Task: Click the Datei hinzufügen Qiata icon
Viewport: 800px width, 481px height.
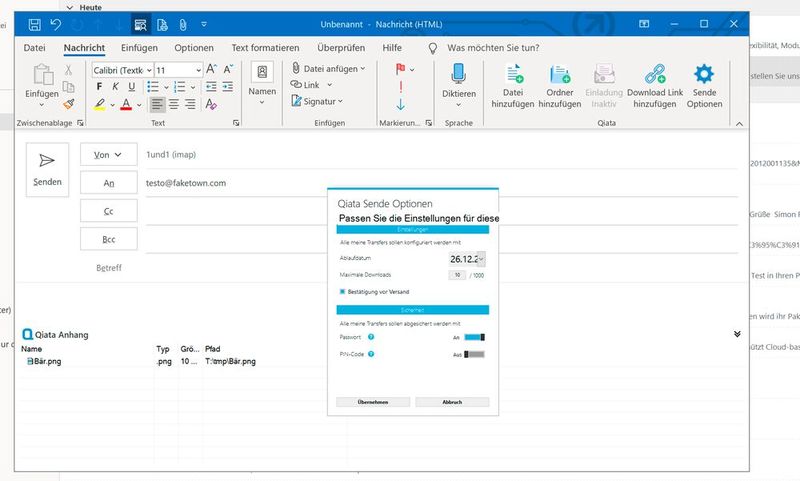Action: (514, 76)
